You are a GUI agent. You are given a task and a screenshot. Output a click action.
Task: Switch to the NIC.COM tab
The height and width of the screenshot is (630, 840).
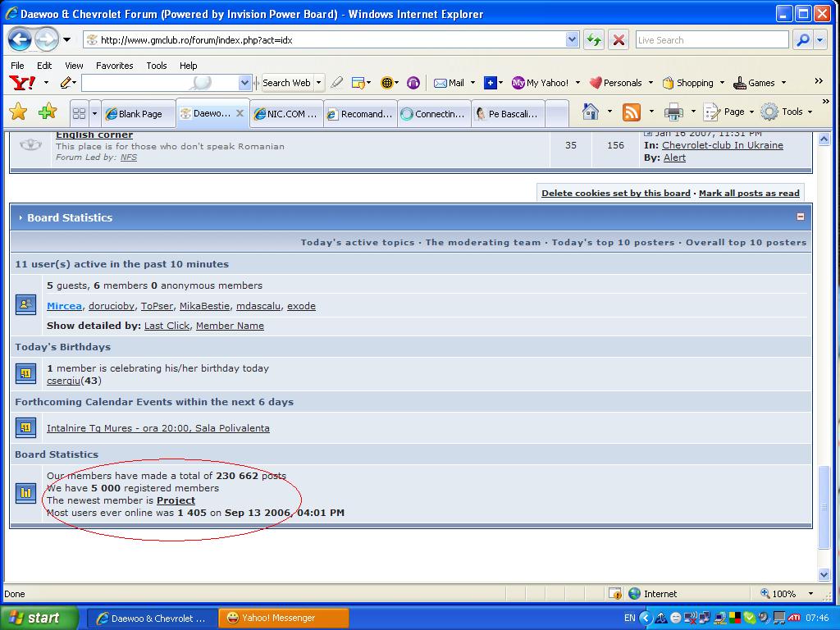pos(285,114)
